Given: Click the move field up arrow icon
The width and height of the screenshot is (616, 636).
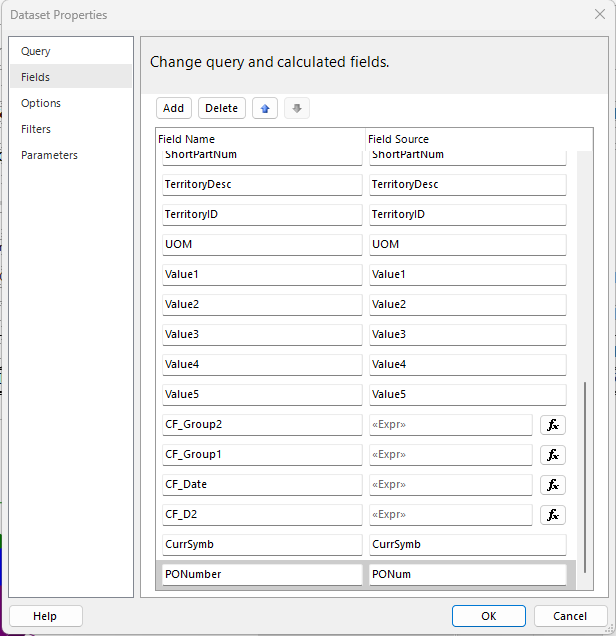Looking at the screenshot, I should click(265, 108).
